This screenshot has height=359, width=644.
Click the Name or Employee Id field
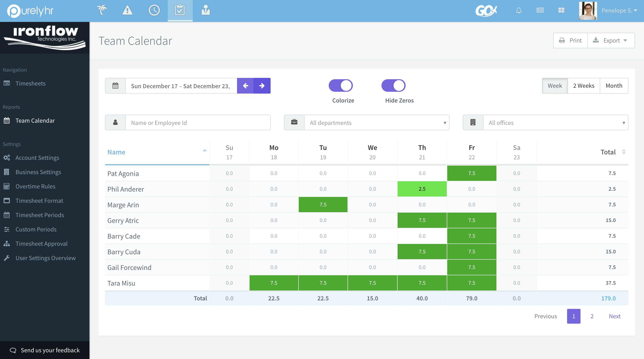[x=197, y=123]
